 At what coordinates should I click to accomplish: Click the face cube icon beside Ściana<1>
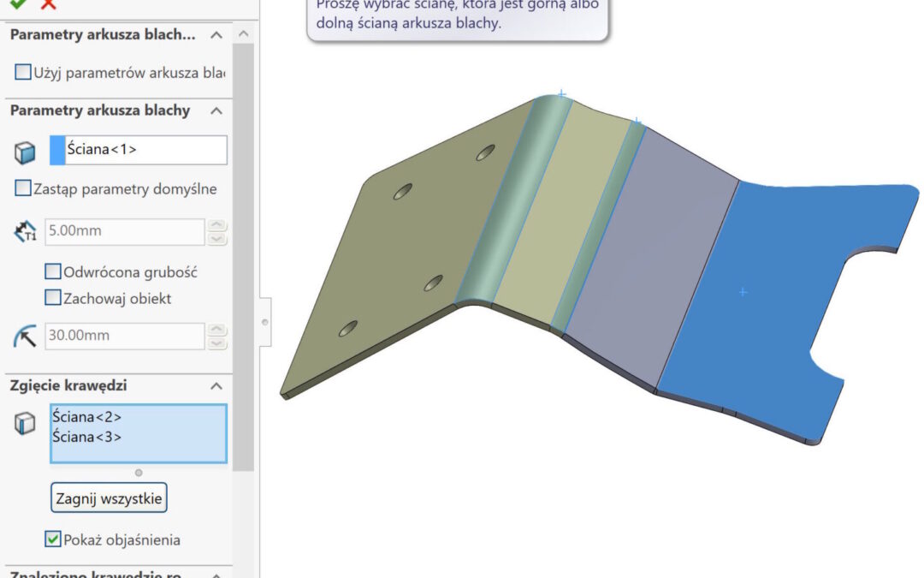(x=26, y=152)
